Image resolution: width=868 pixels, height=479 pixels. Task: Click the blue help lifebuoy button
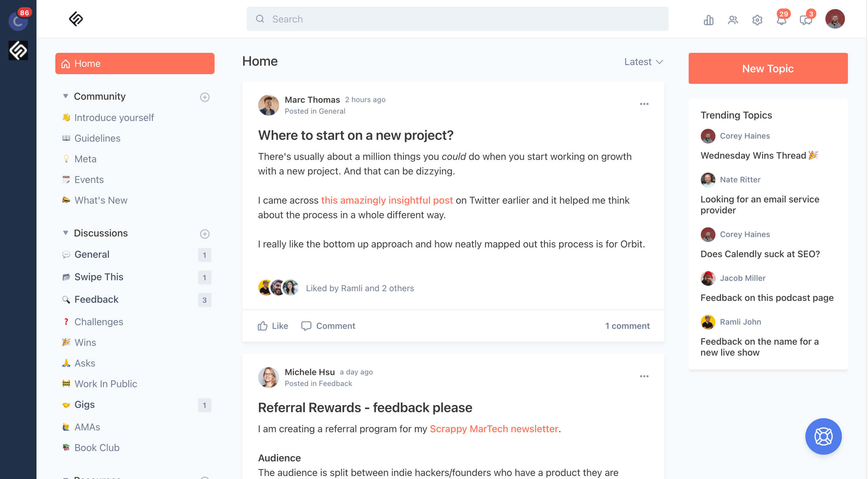click(x=823, y=436)
